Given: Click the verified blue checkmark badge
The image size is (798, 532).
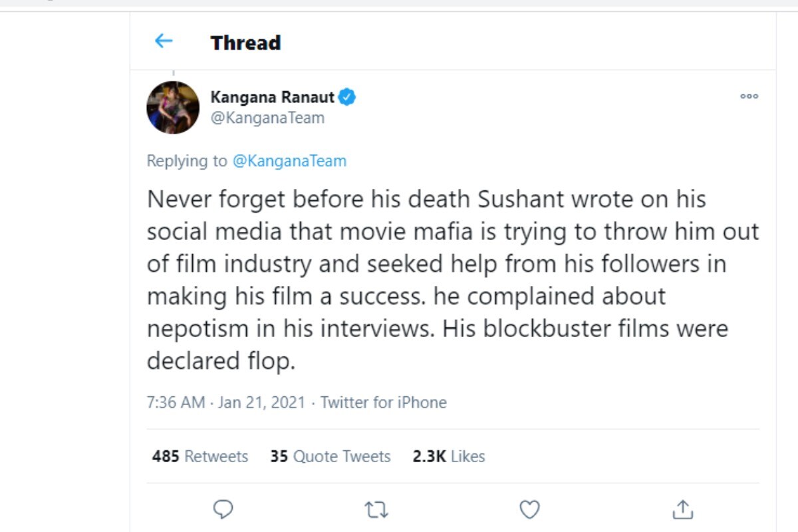Looking at the screenshot, I should pos(346,96).
